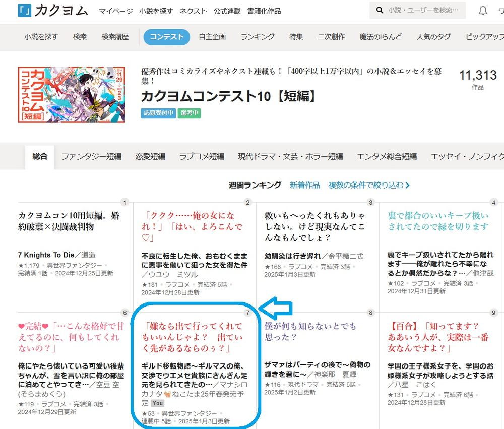The width and height of the screenshot is (504, 429).
Task: Open ネクスト in the top menu
Action: (x=193, y=11)
